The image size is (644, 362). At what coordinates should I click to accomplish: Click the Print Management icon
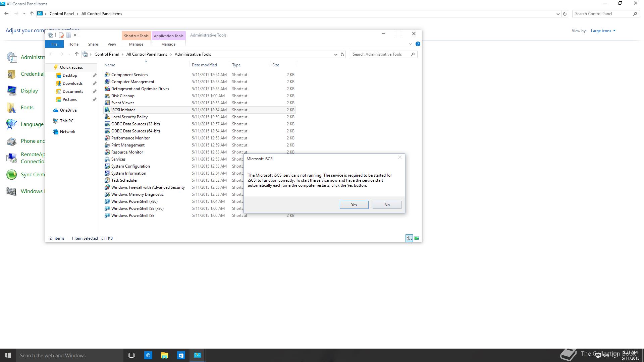point(107,145)
